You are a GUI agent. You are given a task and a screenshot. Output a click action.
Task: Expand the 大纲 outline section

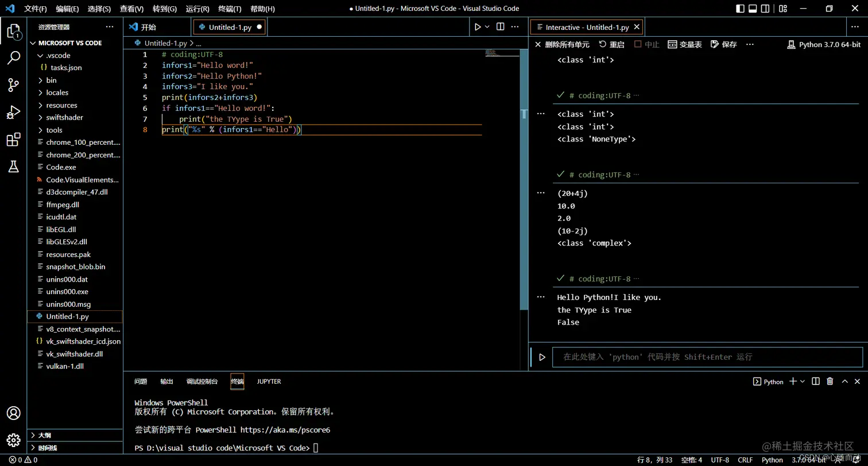44,435
